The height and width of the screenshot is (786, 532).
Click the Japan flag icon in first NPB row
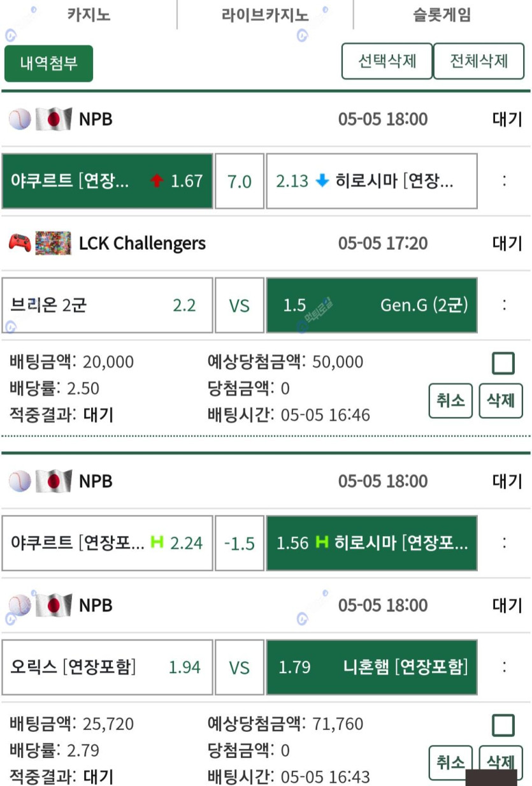54,119
